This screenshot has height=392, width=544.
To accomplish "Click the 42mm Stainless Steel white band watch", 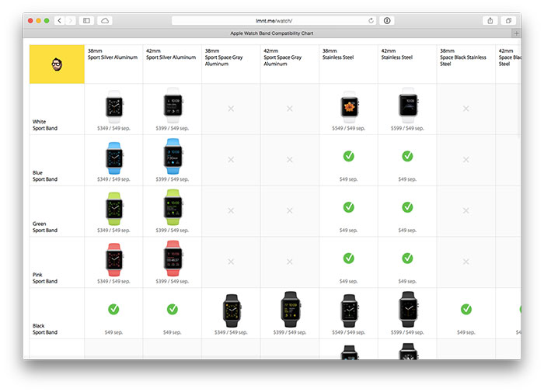I will (x=408, y=106).
